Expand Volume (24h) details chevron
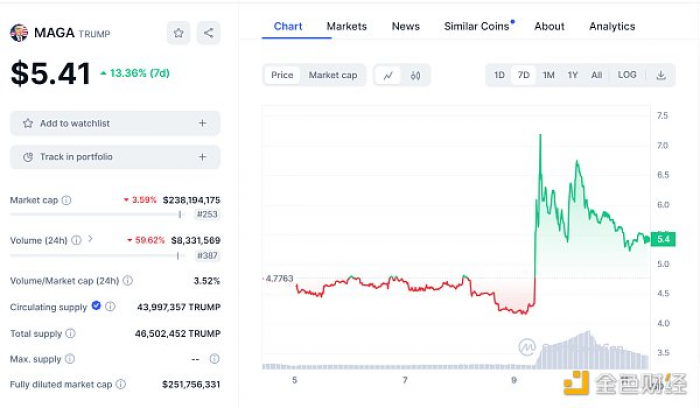Viewport: 700px width, 408px height. click(x=90, y=239)
